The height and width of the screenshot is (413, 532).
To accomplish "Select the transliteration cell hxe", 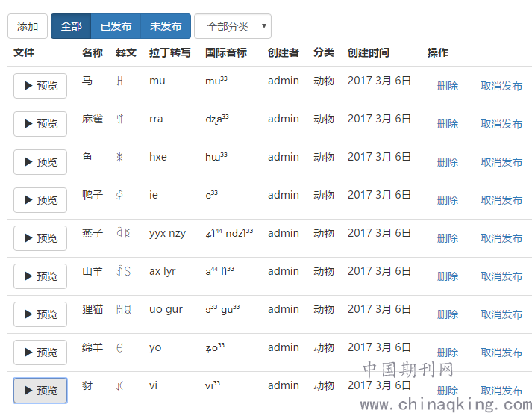I will pos(158,157).
